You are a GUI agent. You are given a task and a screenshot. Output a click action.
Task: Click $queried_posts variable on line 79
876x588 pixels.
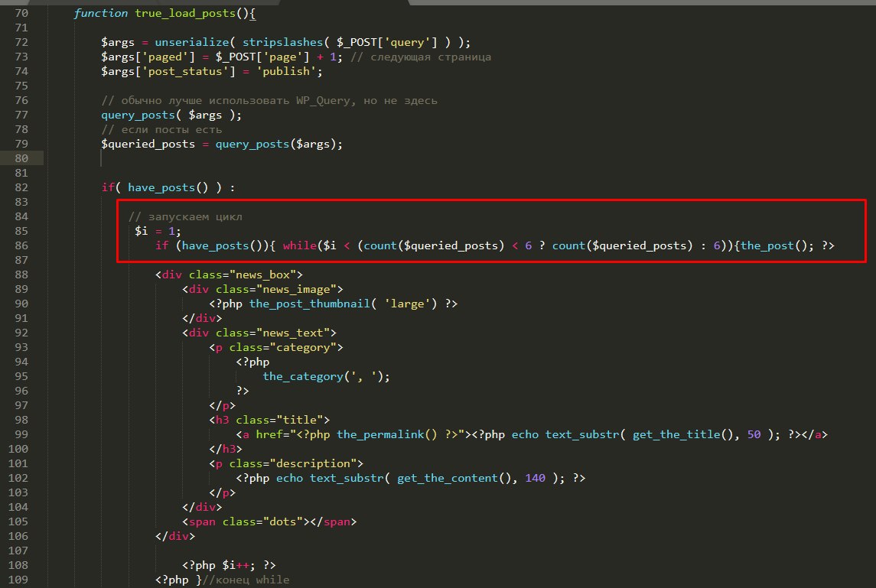[148, 144]
